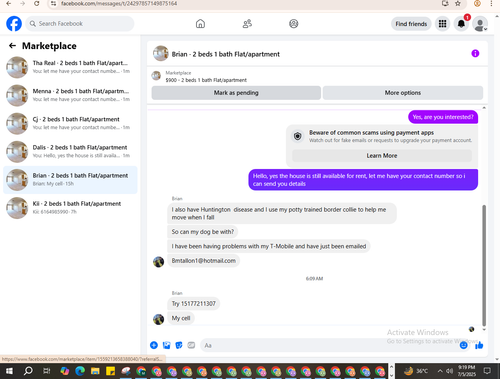Click the 'Try 15177211307' message
Viewport: 500px width, 379px height.
[x=194, y=304]
